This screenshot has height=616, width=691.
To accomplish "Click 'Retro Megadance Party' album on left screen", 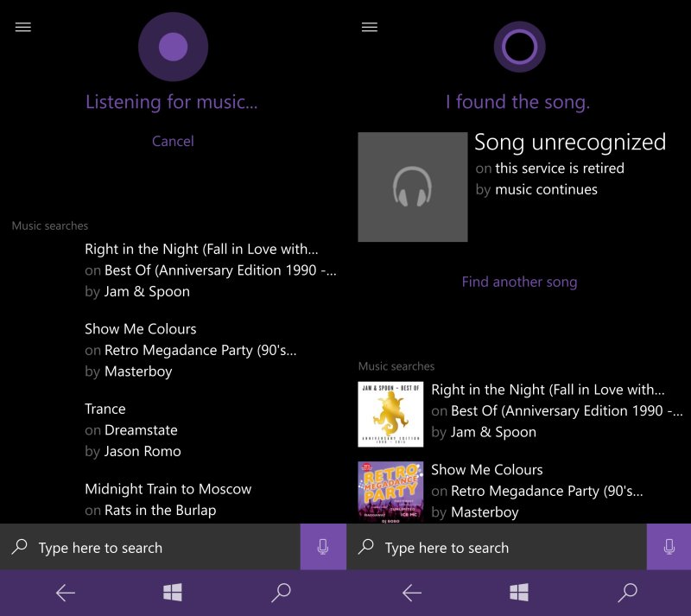I will click(x=200, y=351).
